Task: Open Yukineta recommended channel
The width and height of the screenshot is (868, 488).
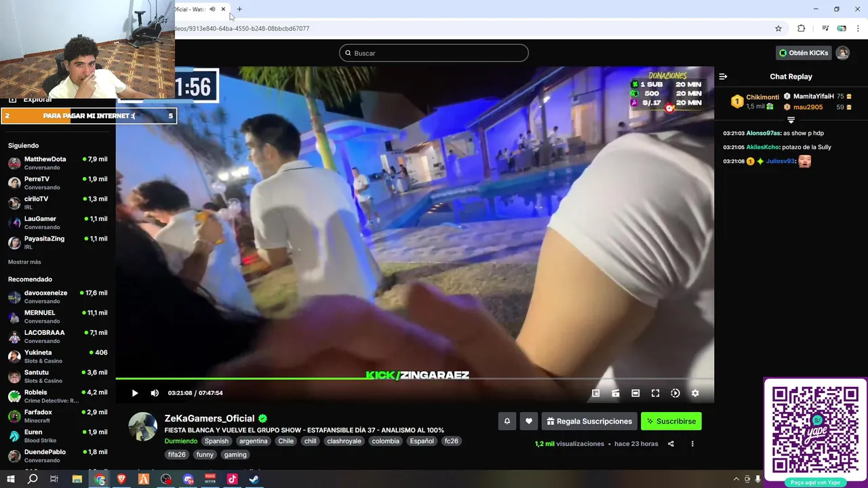Action: click(x=58, y=357)
